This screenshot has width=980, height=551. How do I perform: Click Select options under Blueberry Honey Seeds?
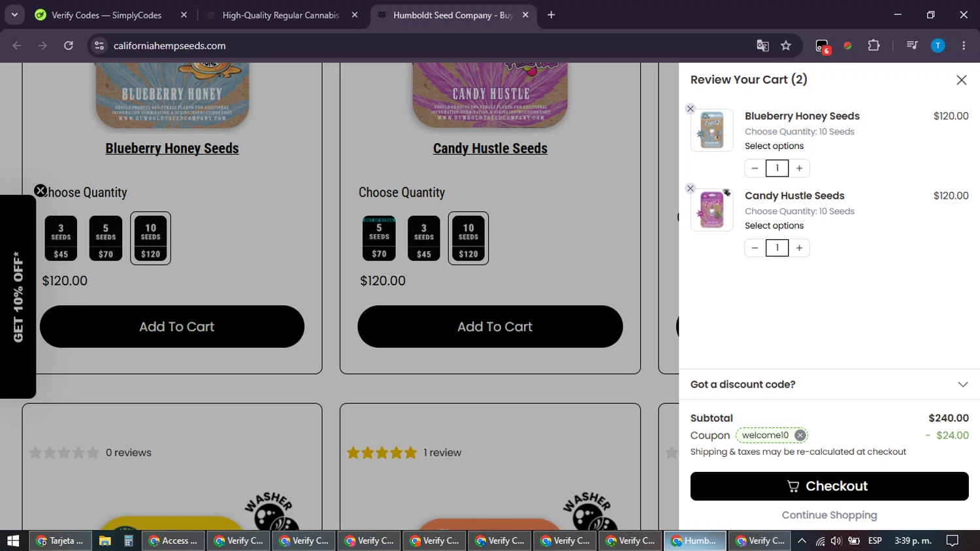coord(774,146)
